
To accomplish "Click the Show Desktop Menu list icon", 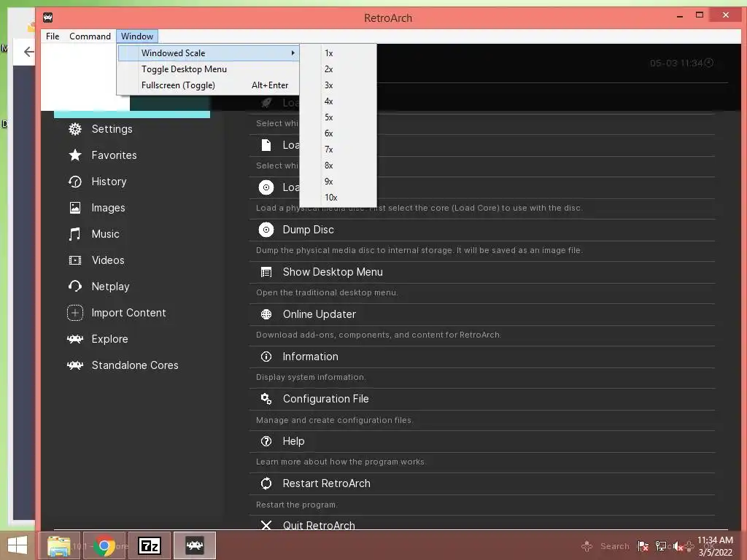I will tap(266, 273).
